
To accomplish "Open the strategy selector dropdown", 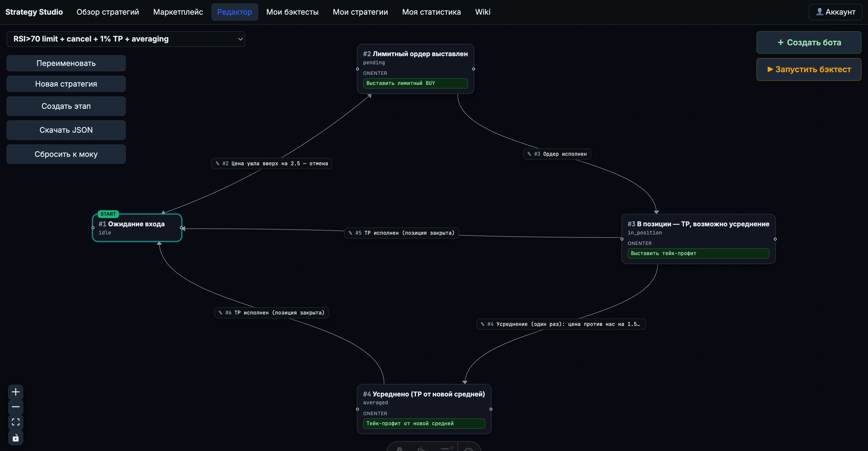I will click(126, 39).
